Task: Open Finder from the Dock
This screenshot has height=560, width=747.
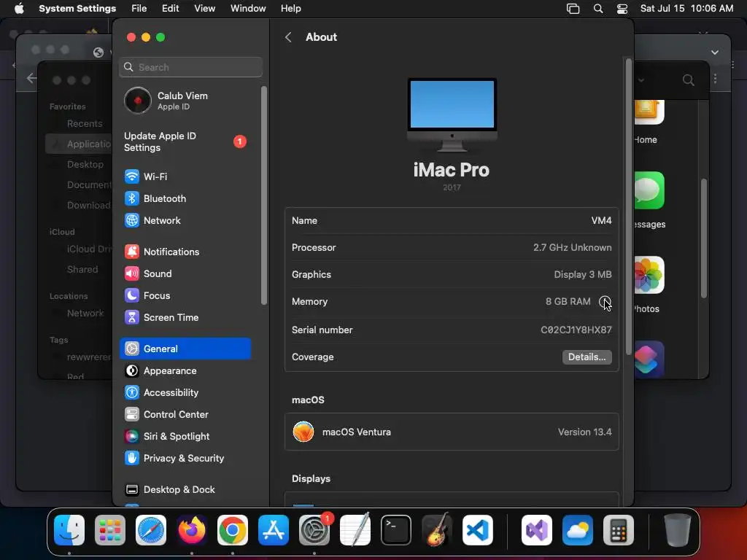Action: [69, 530]
